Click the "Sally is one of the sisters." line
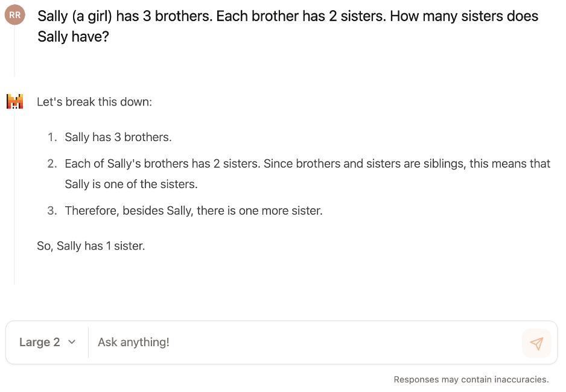 (x=131, y=185)
